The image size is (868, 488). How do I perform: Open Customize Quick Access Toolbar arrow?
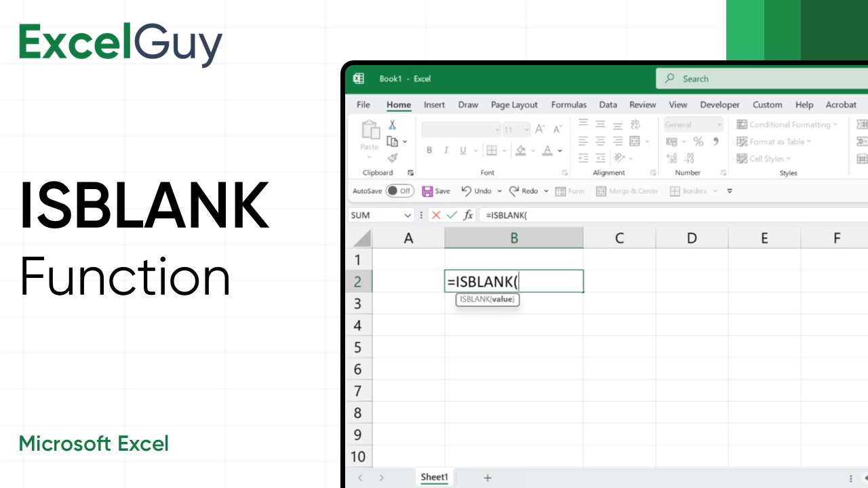tap(730, 191)
